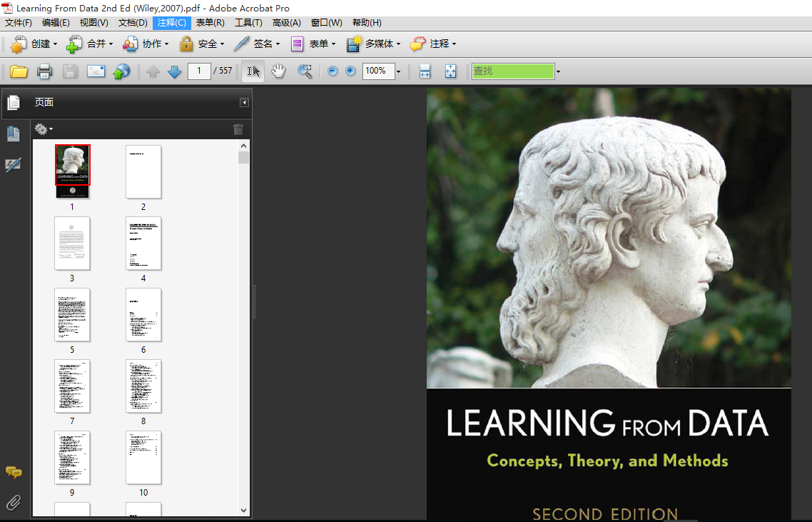Click the fit width scrolling icon
The height and width of the screenshot is (522, 812).
point(425,71)
